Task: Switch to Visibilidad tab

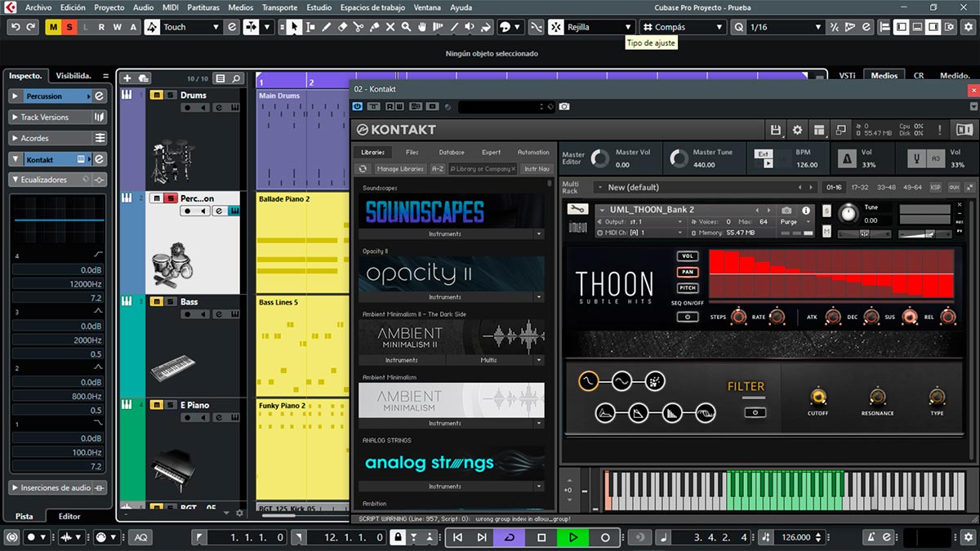Action: tap(73, 75)
